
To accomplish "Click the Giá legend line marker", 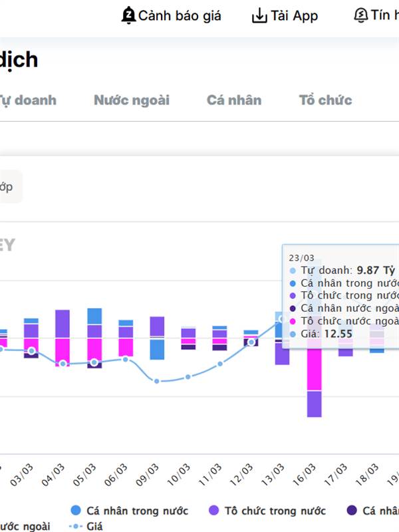I will pyautogui.click(x=76, y=526).
